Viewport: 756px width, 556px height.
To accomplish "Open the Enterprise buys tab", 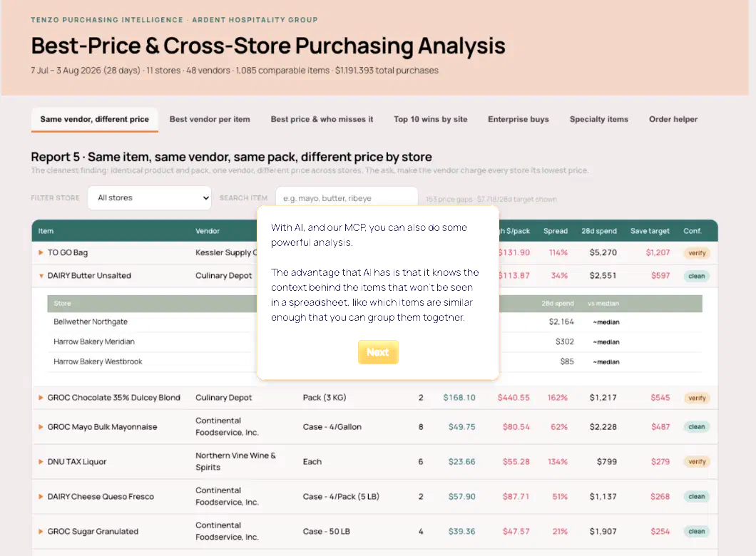I will (x=519, y=119).
